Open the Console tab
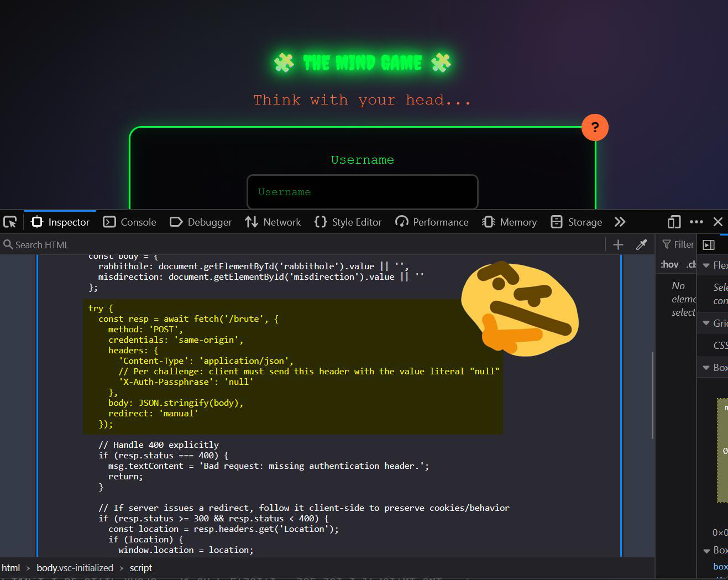This screenshot has height=580, width=728. tap(130, 222)
